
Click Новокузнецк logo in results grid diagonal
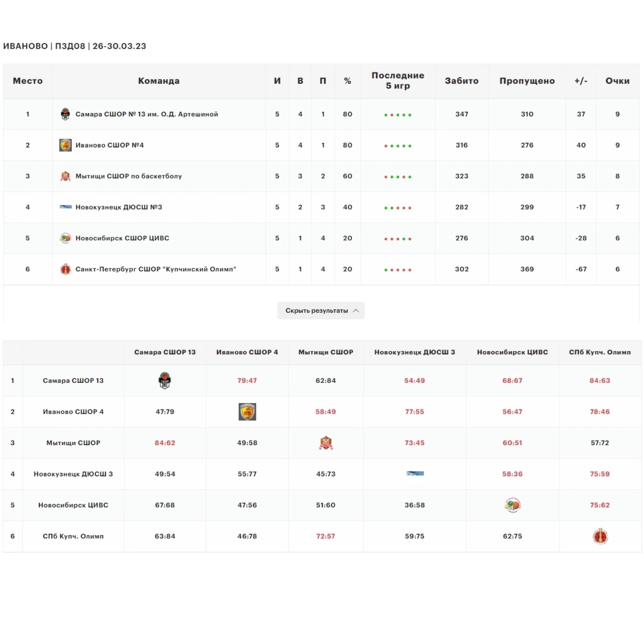pyautogui.click(x=415, y=473)
